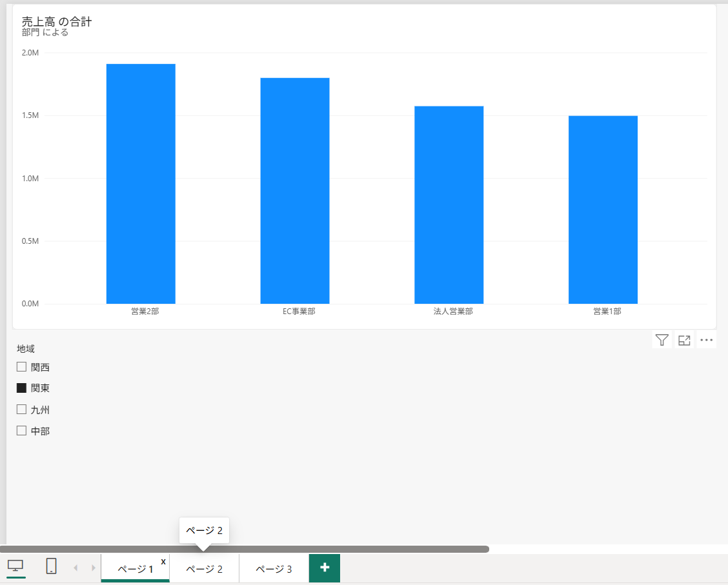Viewport: 728px width, 585px height.
Task: Click the 1.5M y-axis value
Action: point(30,115)
